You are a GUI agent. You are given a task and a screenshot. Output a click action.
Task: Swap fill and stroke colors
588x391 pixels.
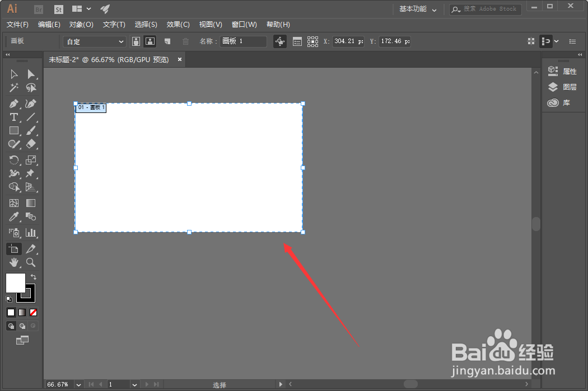(x=34, y=277)
